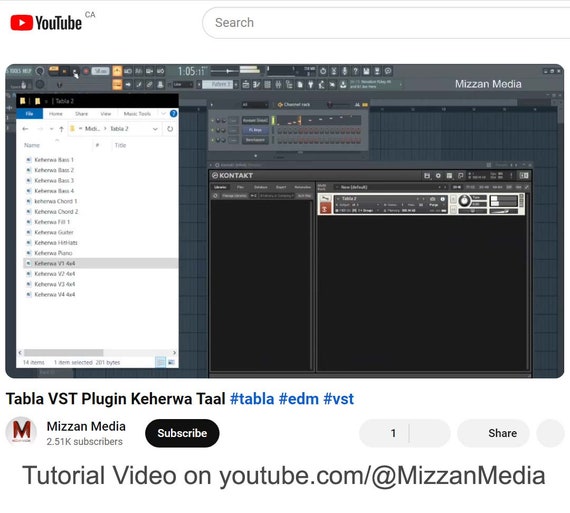Refresh the Tabla 2 folder in Explorer
The image size is (570, 513).
pos(170,129)
